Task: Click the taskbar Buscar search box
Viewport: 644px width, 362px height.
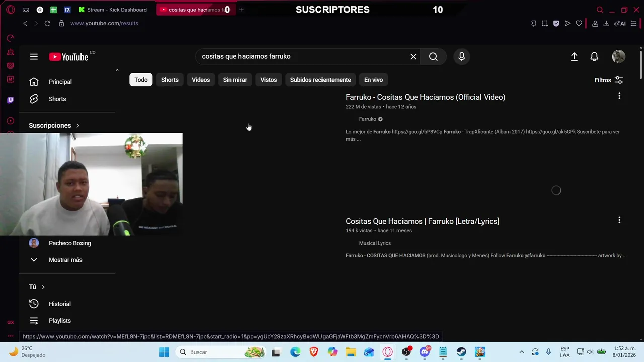Action: (220, 352)
